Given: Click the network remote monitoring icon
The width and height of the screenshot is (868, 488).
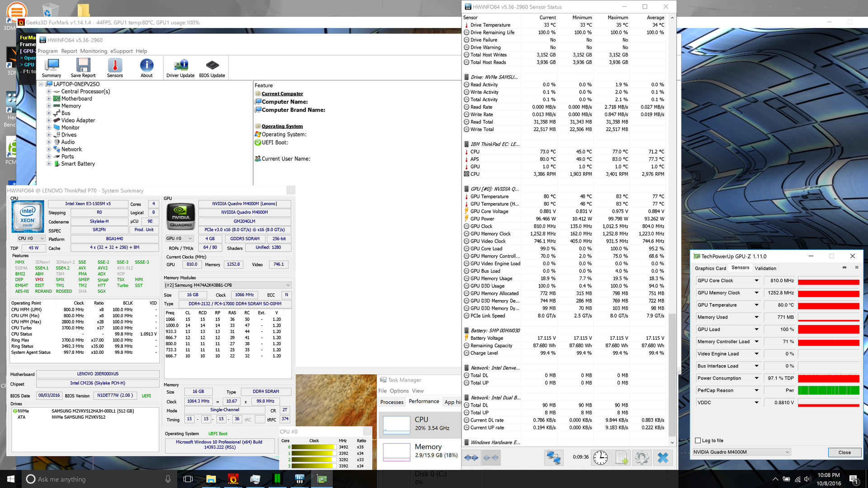Looking at the screenshot, I should pyautogui.click(x=553, y=458).
